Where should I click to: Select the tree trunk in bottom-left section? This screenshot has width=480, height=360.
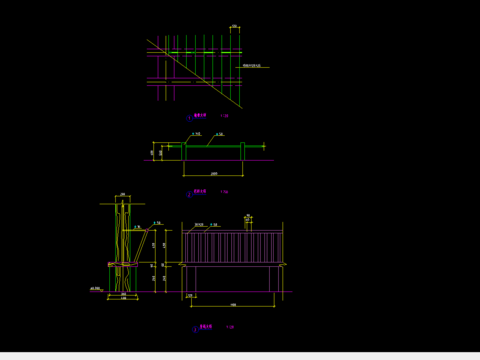pyautogui.click(x=123, y=246)
